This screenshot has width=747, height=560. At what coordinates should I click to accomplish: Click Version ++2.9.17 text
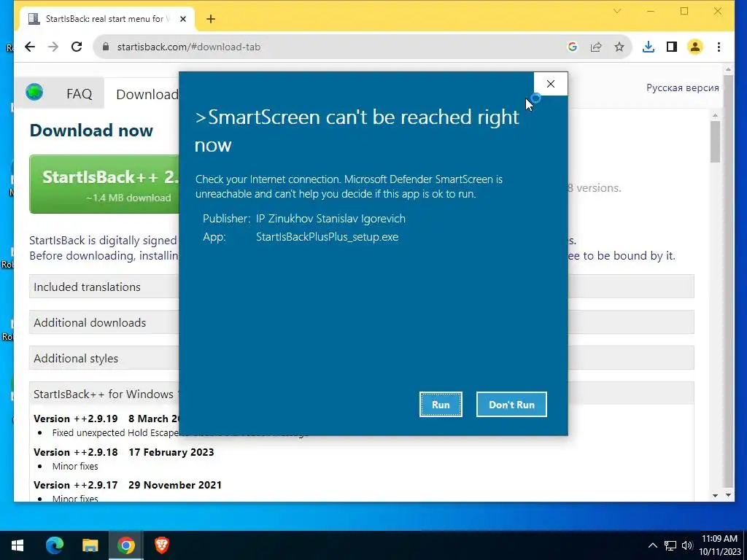(76, 485)
